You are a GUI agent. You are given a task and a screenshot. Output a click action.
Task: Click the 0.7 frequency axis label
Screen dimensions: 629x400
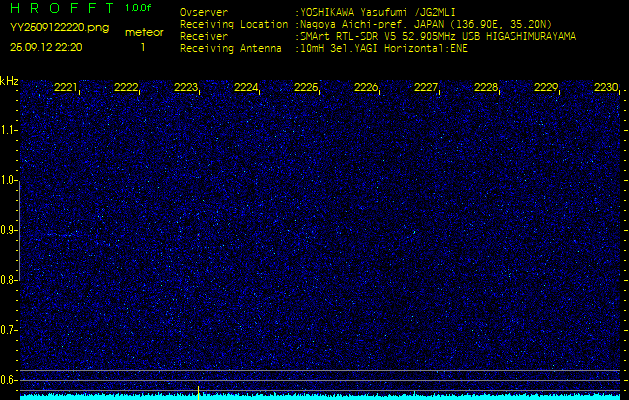click(x=9, y=329)
